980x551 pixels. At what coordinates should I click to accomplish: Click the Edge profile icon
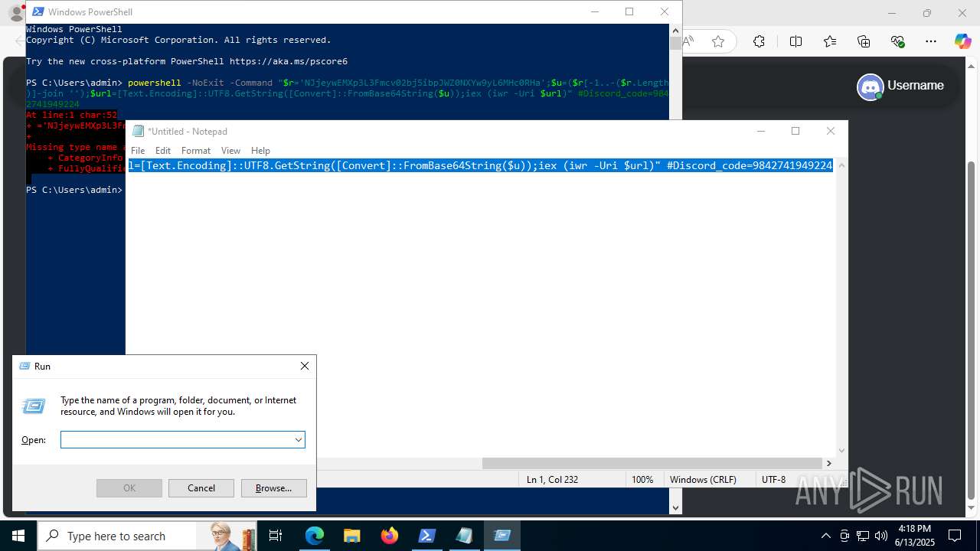15,14
